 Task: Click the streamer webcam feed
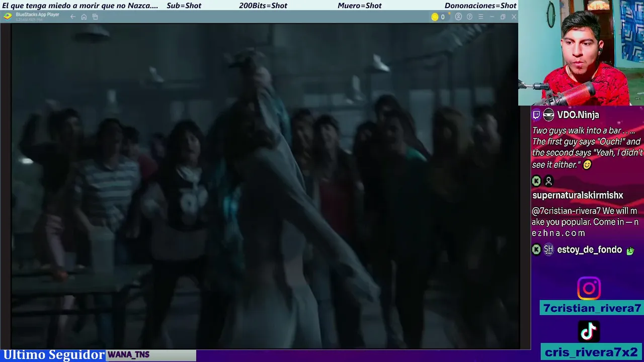581,53
